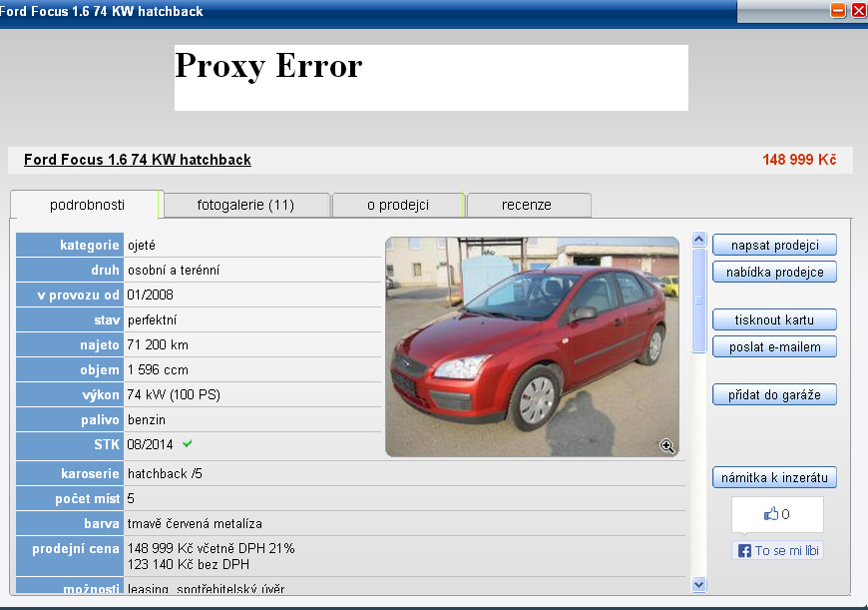Click the 'nabídka prodejce' button
This screenshot has height=610, width=868.
[x=774, y=272]
